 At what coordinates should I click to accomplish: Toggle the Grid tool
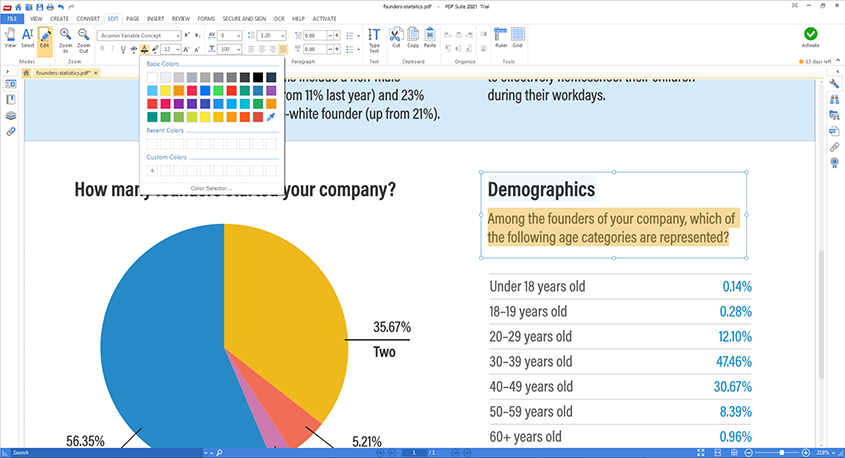pyautogui.click(x=518, y=38)
